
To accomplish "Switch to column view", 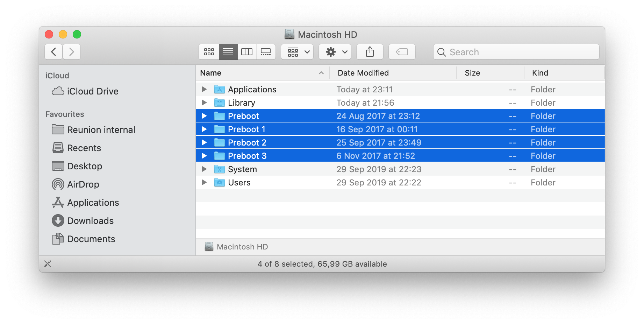I will (247, 52).
